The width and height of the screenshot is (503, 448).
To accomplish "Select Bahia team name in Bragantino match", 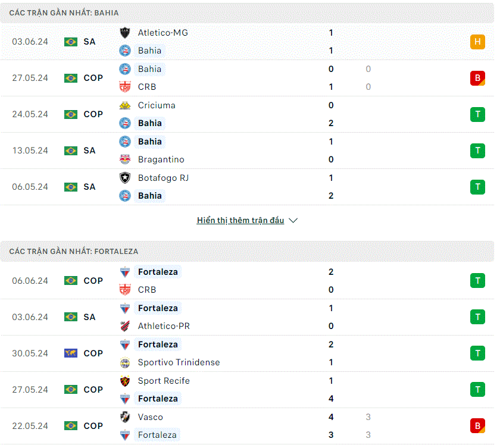I will tap(150, 142).
